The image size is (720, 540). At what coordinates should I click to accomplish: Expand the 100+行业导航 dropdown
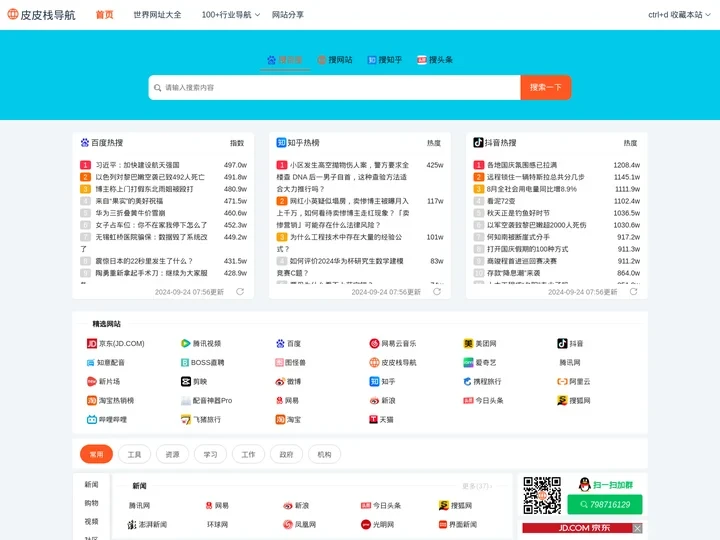(x=231, y=15)
